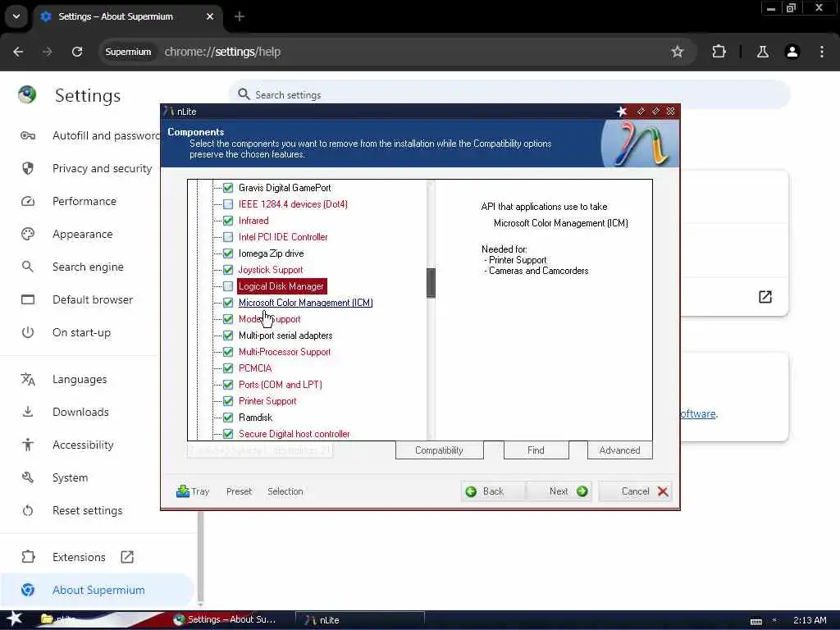Viewport: 840px width, 630px height.
Task: Open the profile avatar icon
Action: coord(792,52)
